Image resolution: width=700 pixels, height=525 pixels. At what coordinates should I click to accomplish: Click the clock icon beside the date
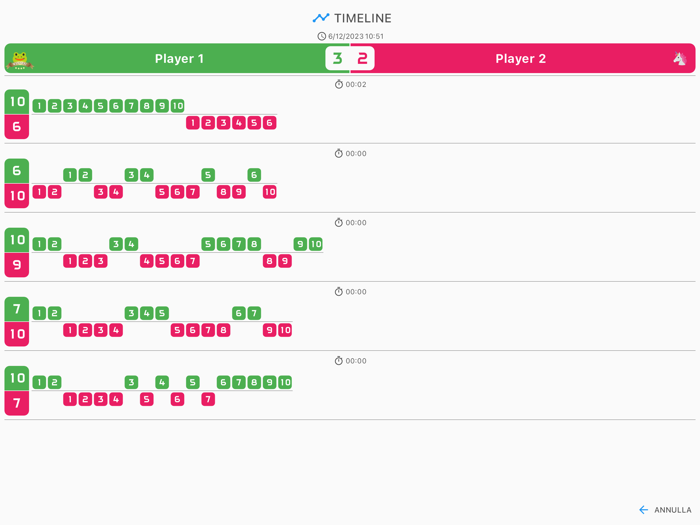point(322,36)
